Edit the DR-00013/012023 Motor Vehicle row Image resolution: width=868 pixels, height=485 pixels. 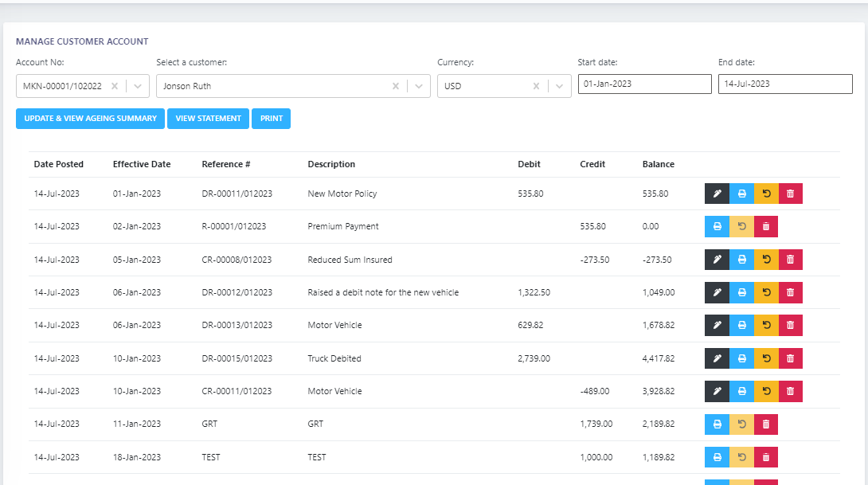coord(717,326)
